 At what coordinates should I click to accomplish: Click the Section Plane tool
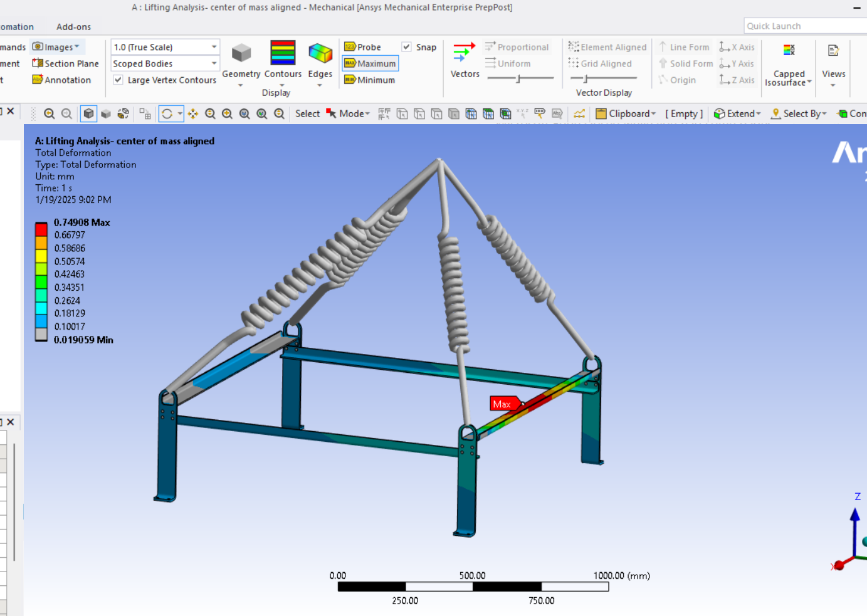click(x=65, y=63)
